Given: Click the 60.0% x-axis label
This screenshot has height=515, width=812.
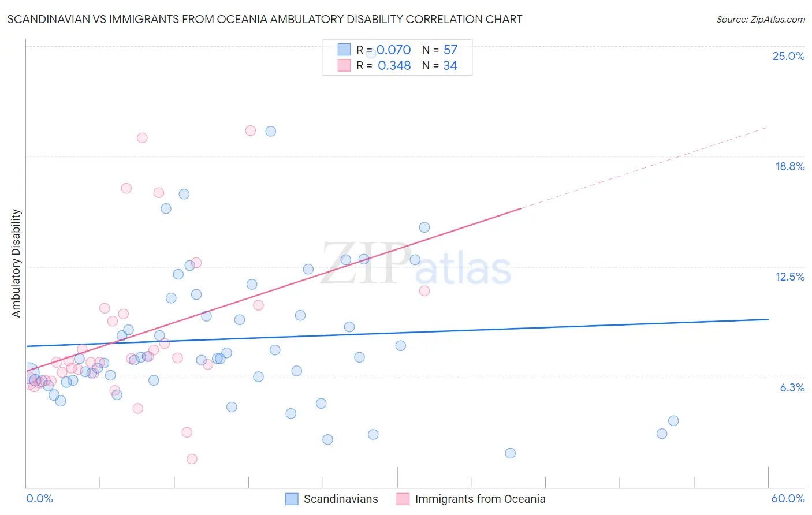Looking at the screenshot, I should [x=788, y=498].
